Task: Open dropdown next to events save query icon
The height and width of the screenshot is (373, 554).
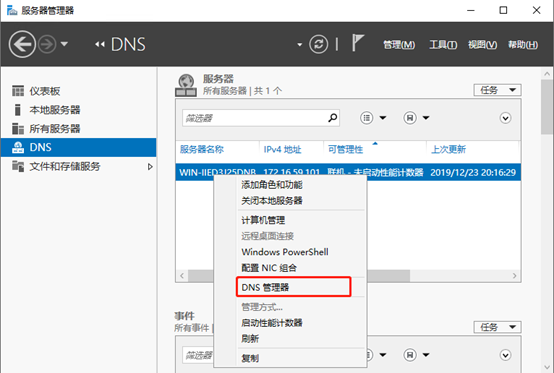Action: pos(426,355)
